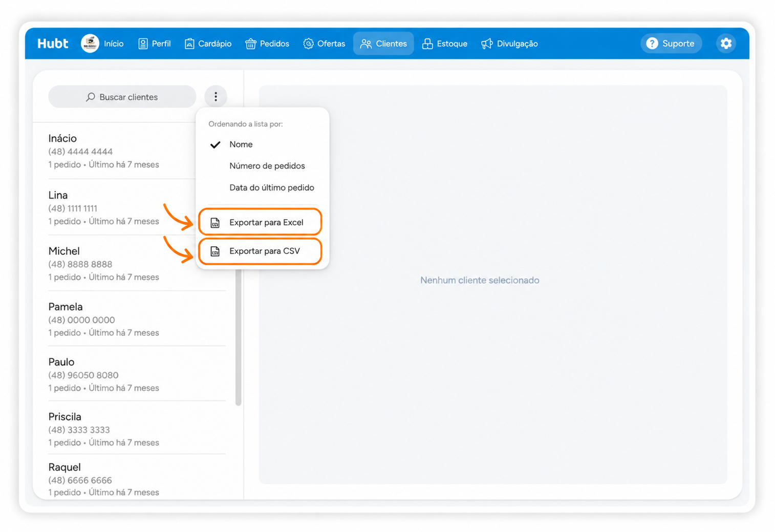Click the client list scrollbar
The width and height of the screenshot is (775, 532).
[x=238, y=337]
